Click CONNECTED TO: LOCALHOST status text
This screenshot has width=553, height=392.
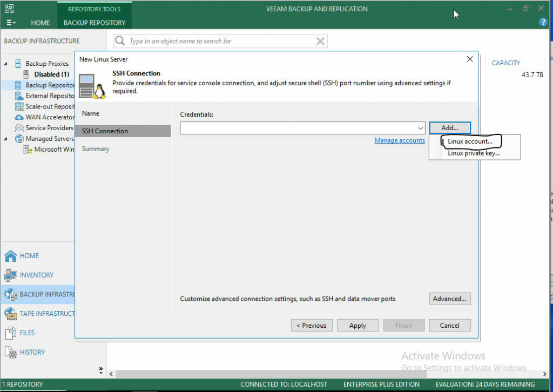coord(284,384)
